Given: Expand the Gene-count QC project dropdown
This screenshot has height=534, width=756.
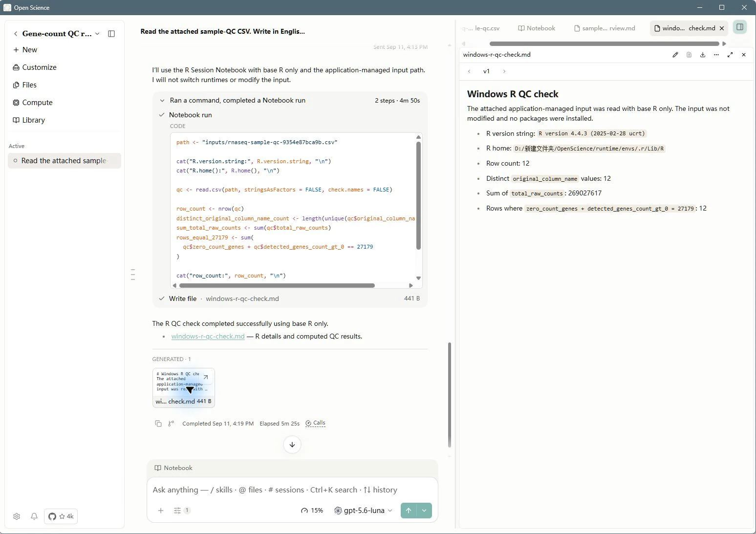Looking at the screenshot, I should 97,34.
